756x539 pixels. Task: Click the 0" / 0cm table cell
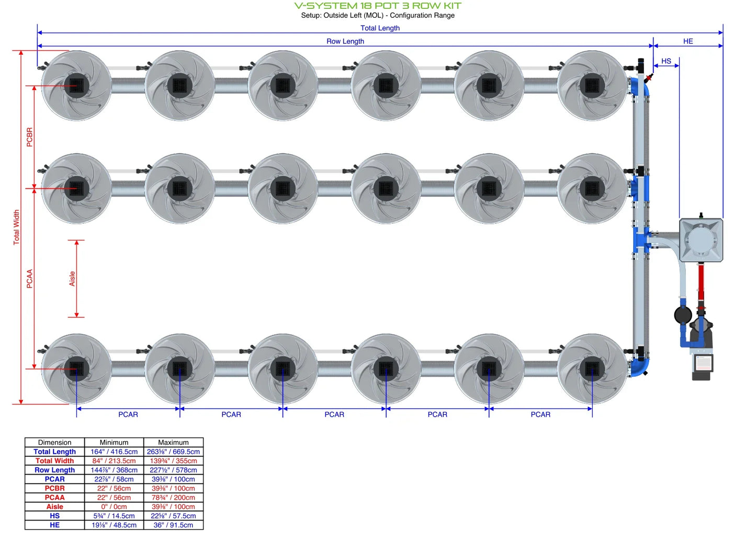(x=114, y=507)
